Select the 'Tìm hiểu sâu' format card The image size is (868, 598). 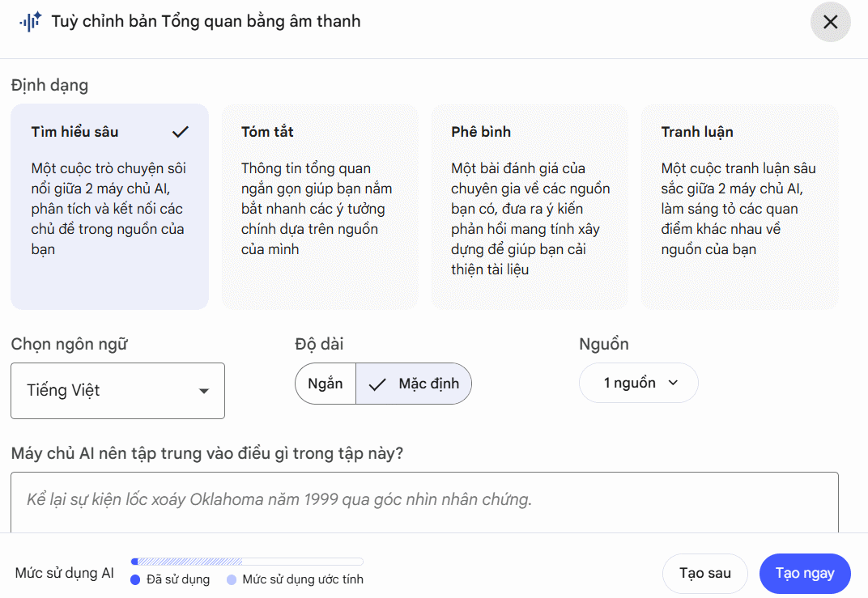(109, 206)
